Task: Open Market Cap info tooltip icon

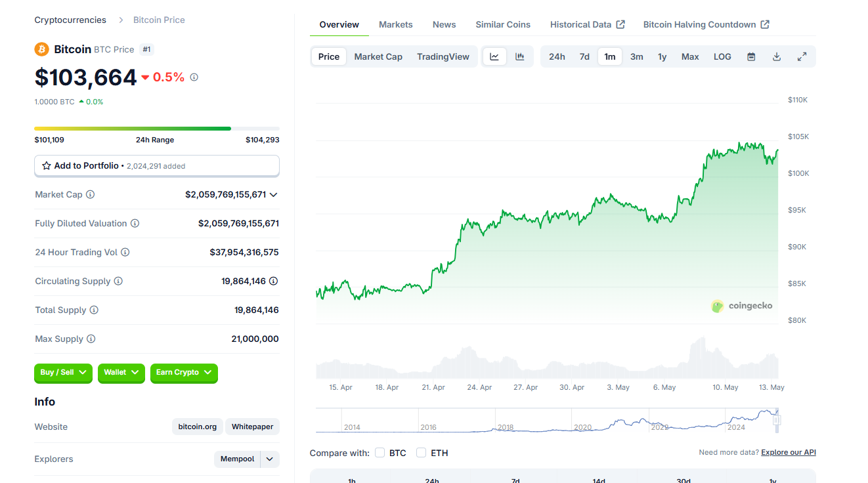Action: (91, 195)
